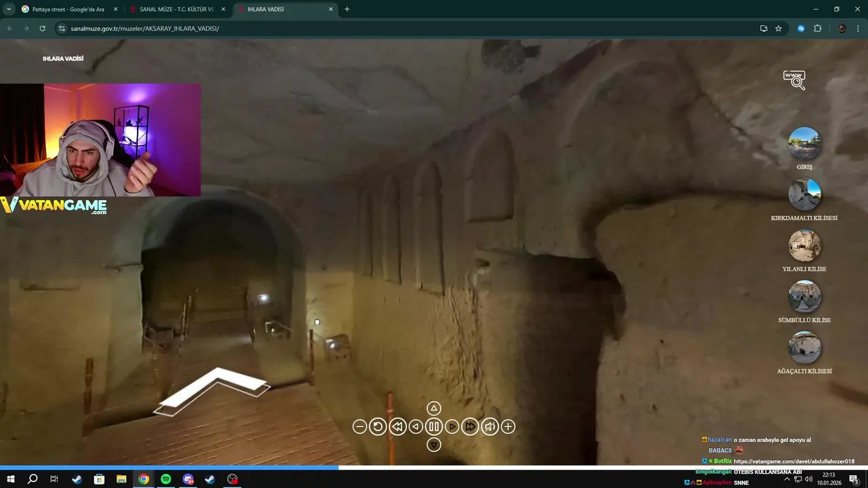Open the first Steam taskbar icon
Screen dimensions: 868x488
pyautogui.click(x=77, y=479)
